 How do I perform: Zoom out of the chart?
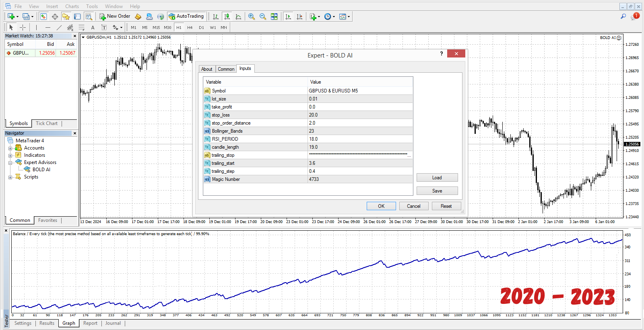point(263,16)
